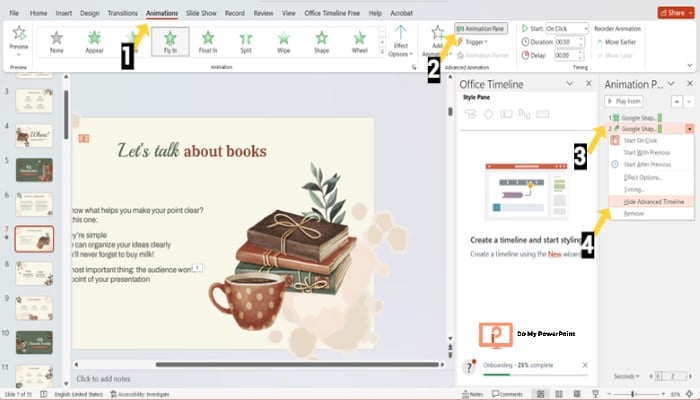
Task: Click the Preview animation star icon
Action: (19, 33)
